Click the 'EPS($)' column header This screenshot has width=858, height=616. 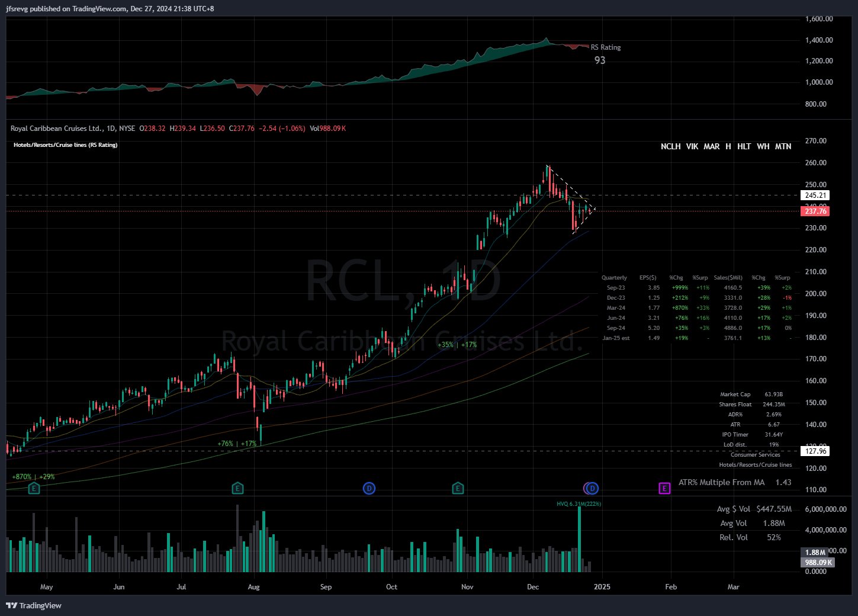click(648, 278)
